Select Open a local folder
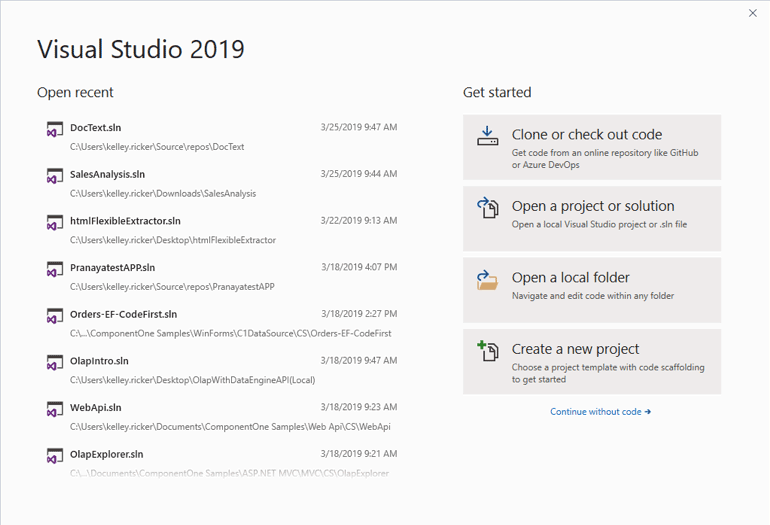Viewport: 770px width, 525px height. (x=592, y=290)
